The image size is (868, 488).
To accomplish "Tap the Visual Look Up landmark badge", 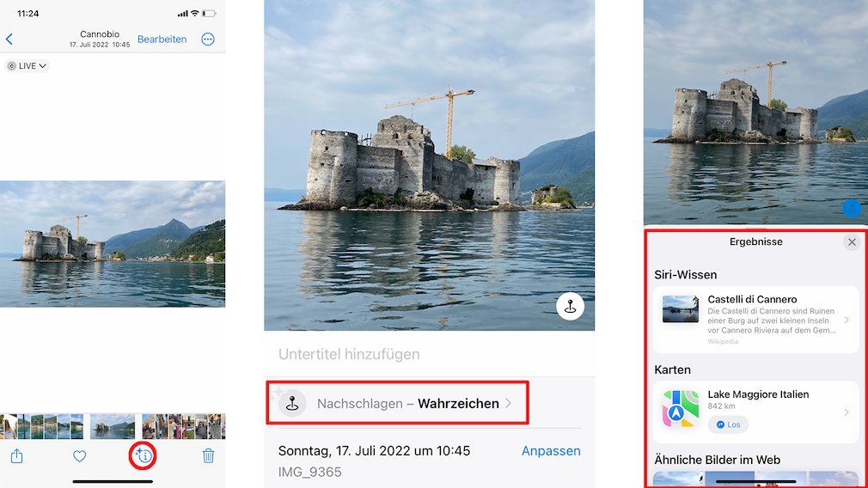I will [570, 306].
